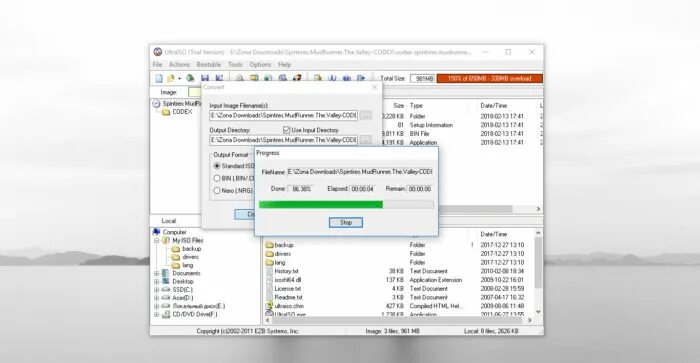Click the backup folder icon in file list

(x=269, y=245)
